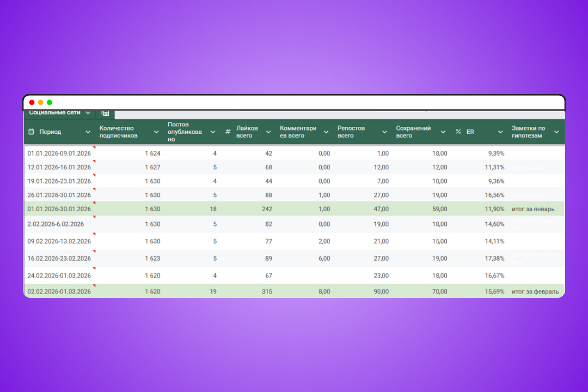Open the Количество подписчиков column dropdown
Image resolution: width=588 pixels, height=392 pixels.
156,132
